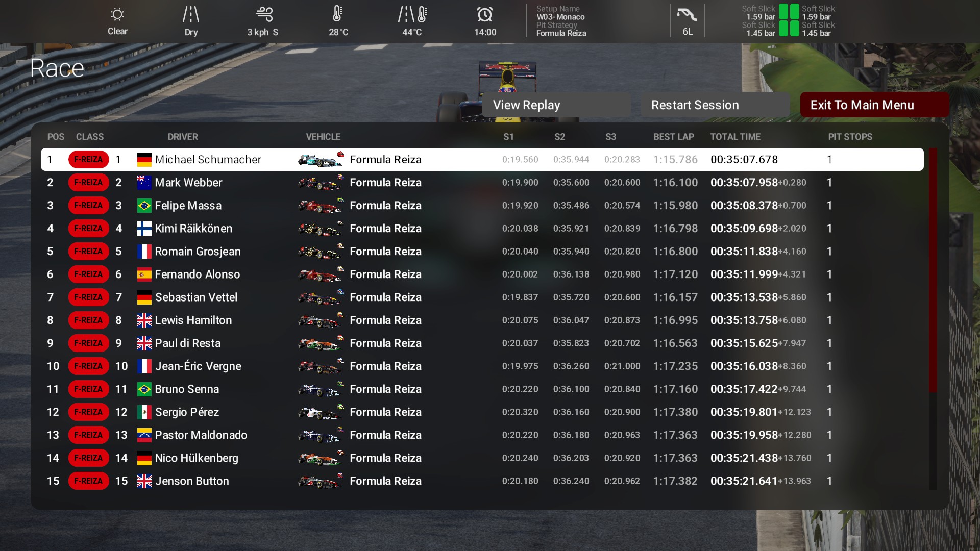Viewport: 980px width, 551px height.
Task: Select the Jean-Éric Vergne driver name
Action: click(x=198, y=366)
